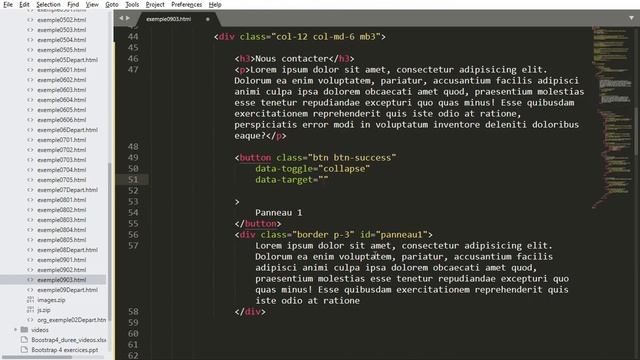Click the videos folder icon
640x360 pixels.
coord(24,329)
